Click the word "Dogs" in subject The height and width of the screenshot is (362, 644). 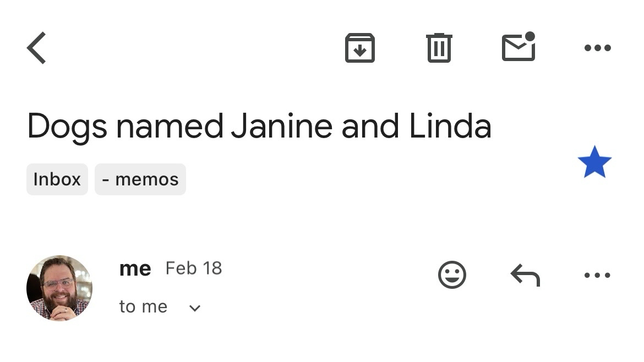(67, 126)
